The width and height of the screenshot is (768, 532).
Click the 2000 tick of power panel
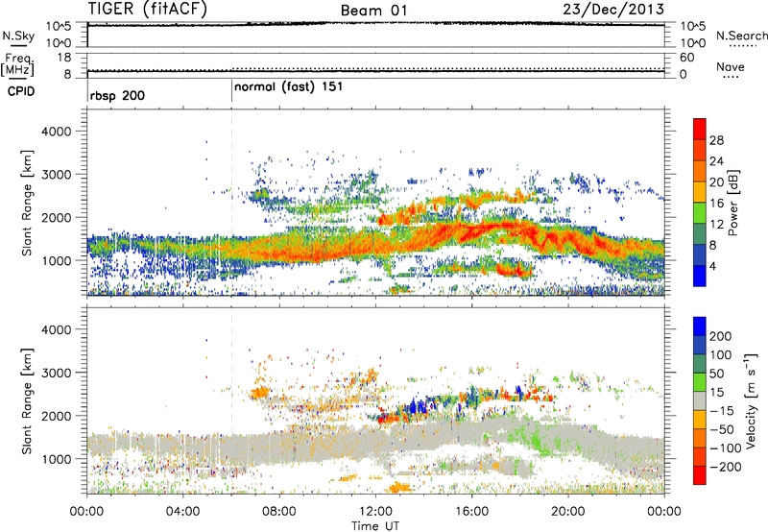(57, 217)
